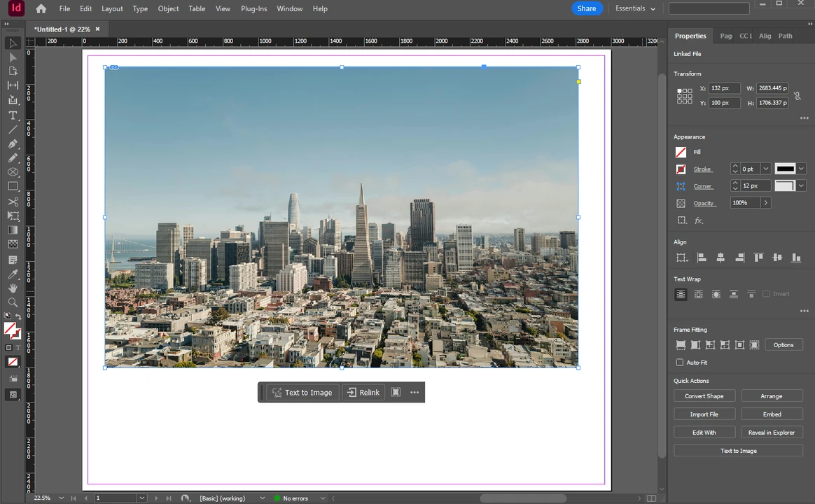Open stroke weight dropdown arrow
Viewport: 815px width, 504px height.
[x=765, y=169]
